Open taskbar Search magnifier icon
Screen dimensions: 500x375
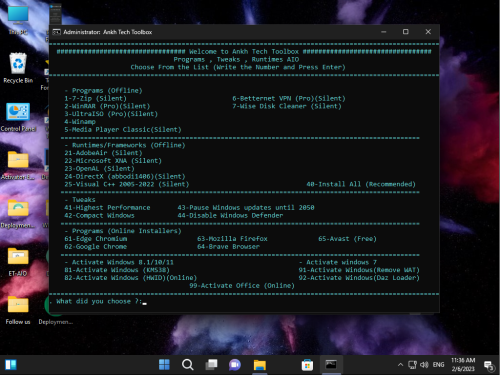coord(188,365)
